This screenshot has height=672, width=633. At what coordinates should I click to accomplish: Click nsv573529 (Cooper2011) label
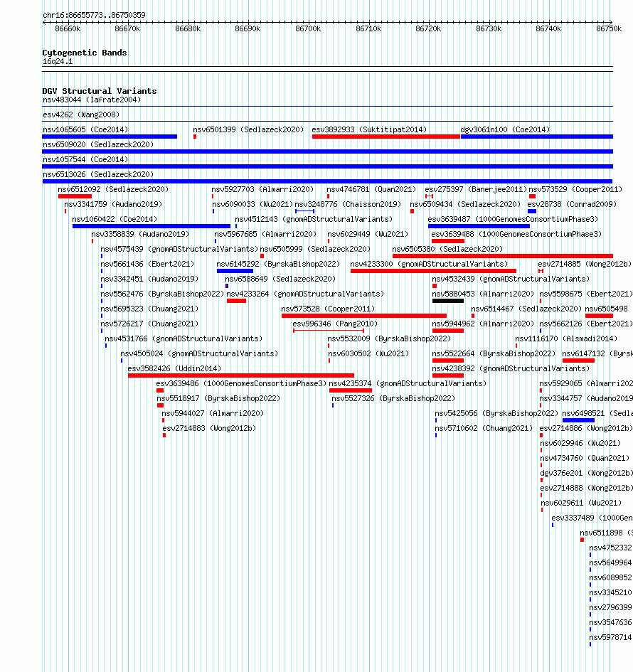575,189
